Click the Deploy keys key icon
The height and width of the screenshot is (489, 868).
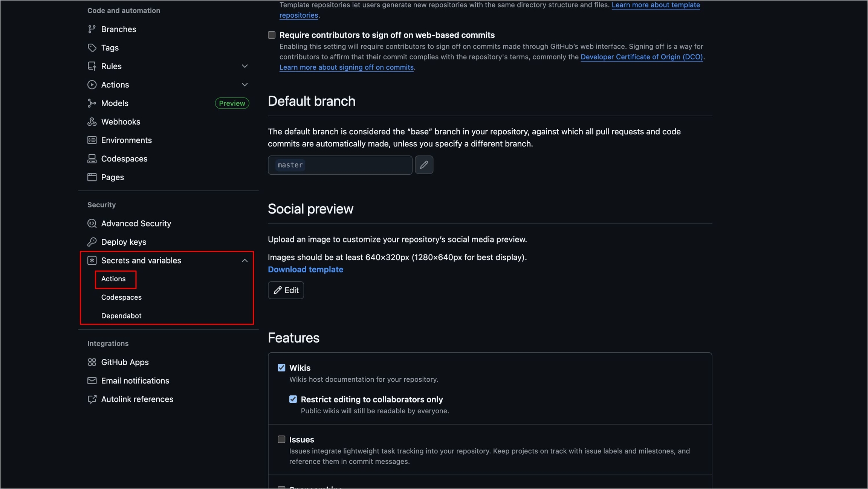[x=92, y=242]
